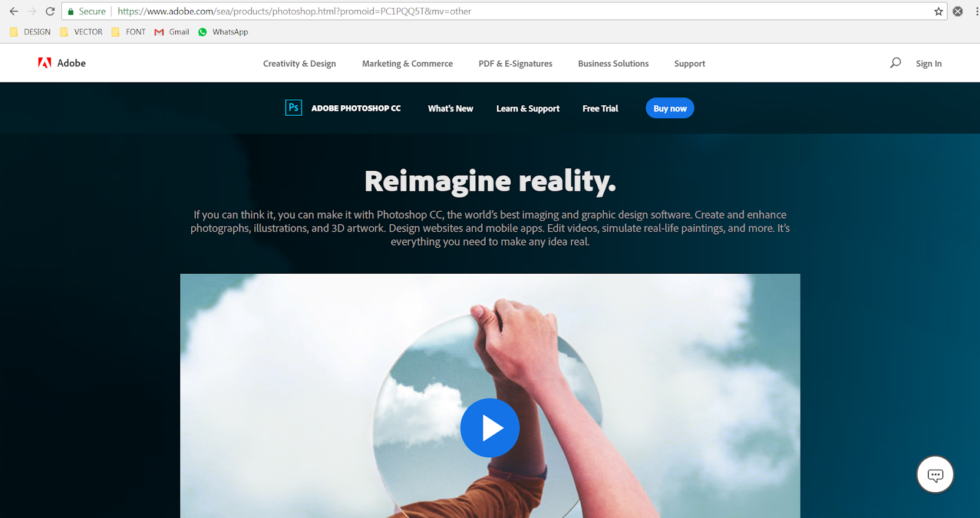The height and width of the screenshot is (518, 980).
Task: Open the Gmail bookmark
Action: pos(172,32)
